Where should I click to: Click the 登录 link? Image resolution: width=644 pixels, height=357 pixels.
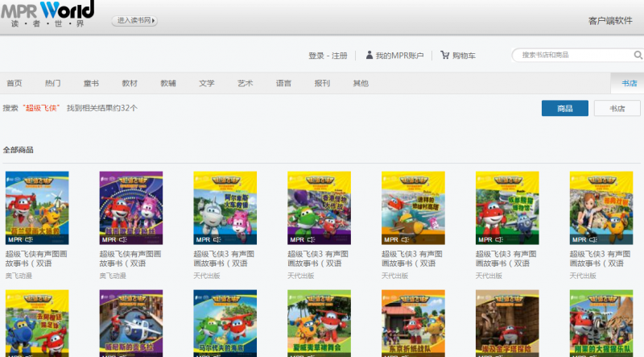click(316, 56)
